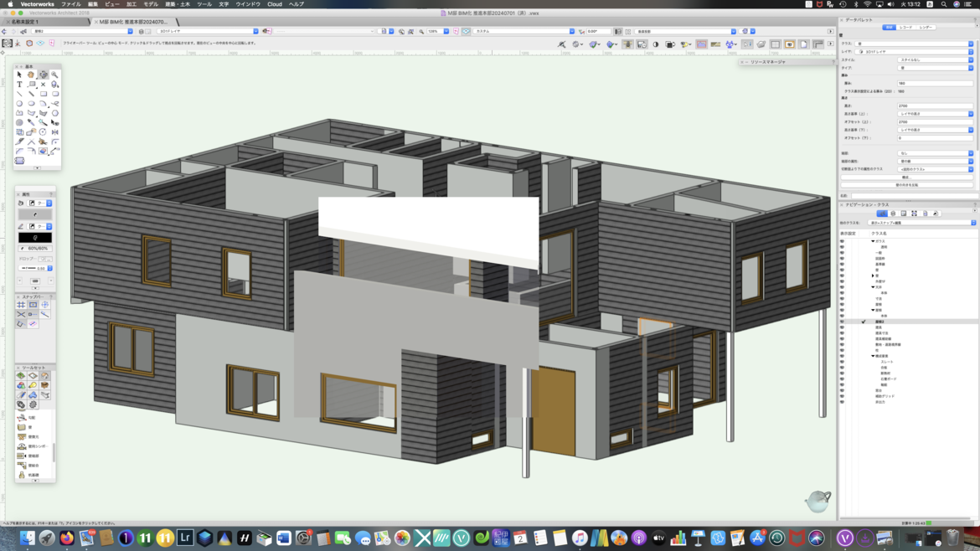Click the black pen color swatch
This screenshot has width=980, height=551.
[x=35, y=238]
